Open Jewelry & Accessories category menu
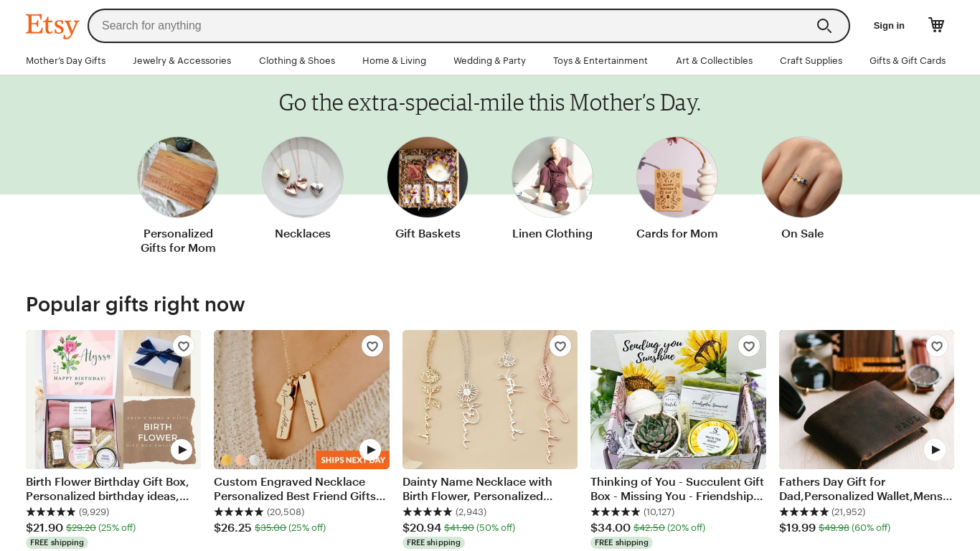This screenshot has height=551, width=980. pos(182,61)
